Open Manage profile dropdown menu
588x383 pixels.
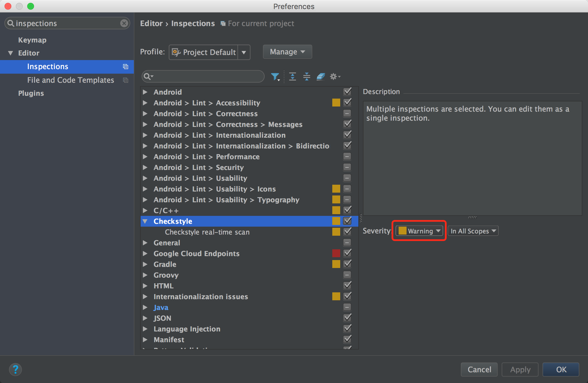(287, 51)
